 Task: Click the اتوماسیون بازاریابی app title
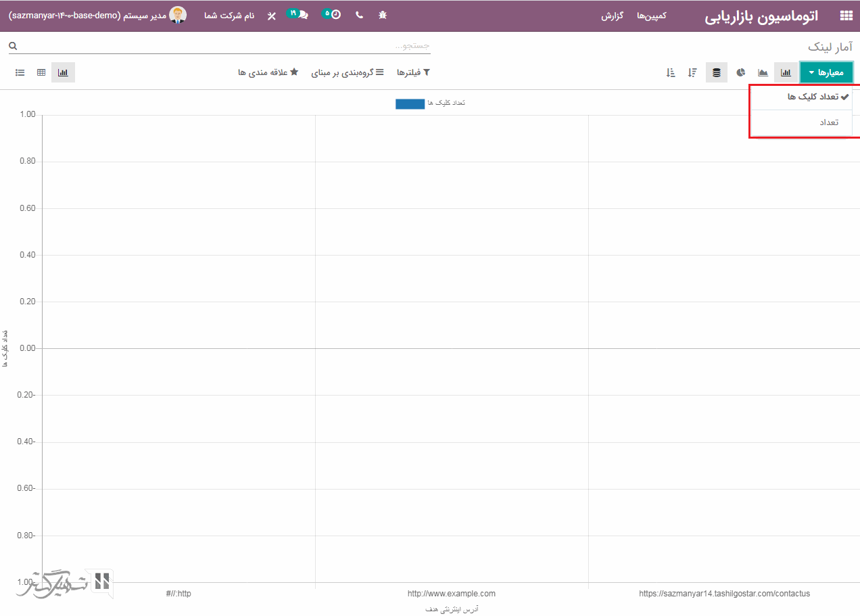coord(761,16)
